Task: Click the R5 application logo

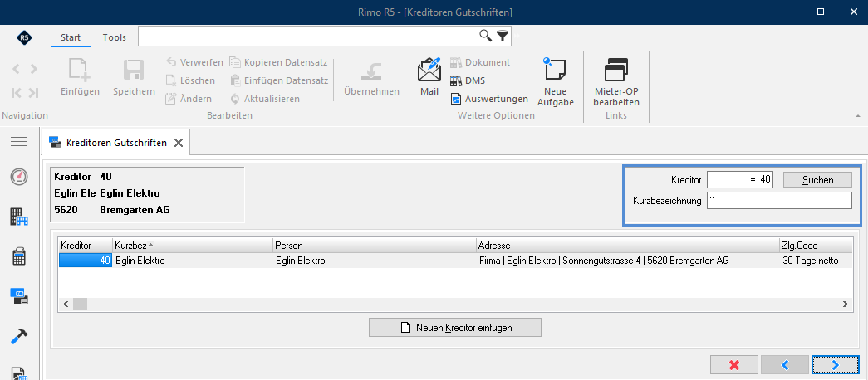Action: pyautogui.click(x=25, y=37)
